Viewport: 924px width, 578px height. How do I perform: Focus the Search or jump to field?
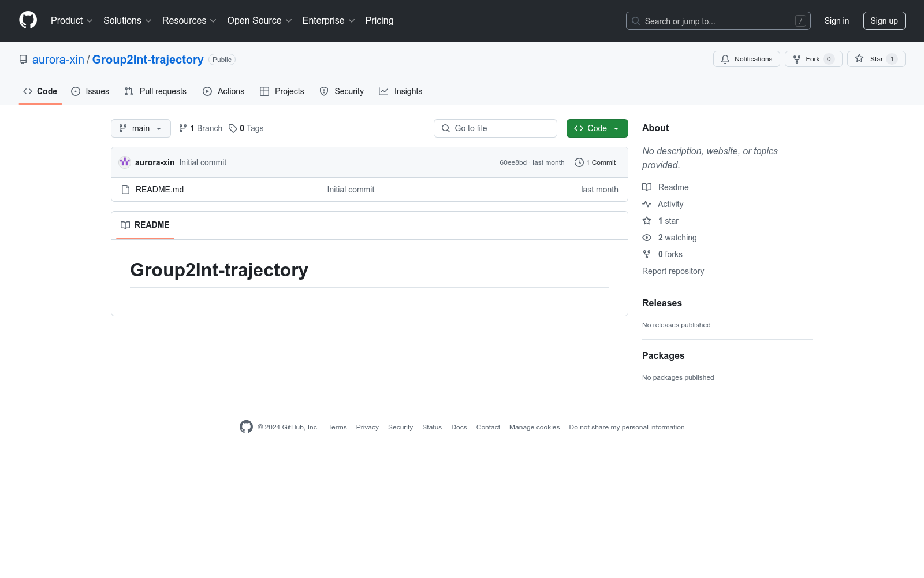tap(718, 21)
